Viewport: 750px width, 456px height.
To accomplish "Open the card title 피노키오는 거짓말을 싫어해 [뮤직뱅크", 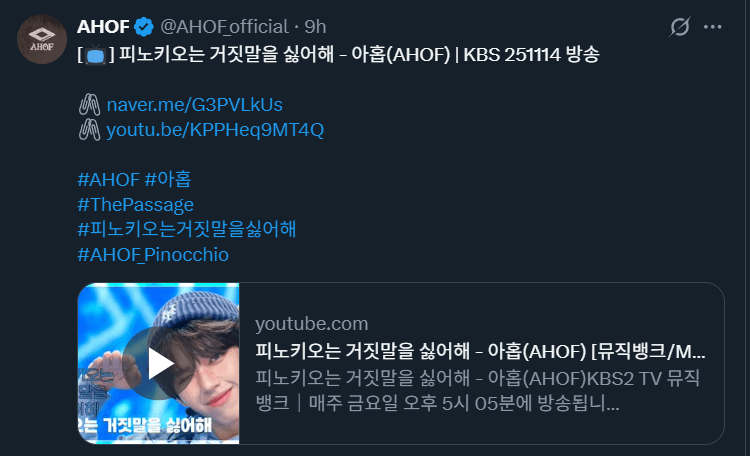I will pyautogui.click(x=480, y=351).
